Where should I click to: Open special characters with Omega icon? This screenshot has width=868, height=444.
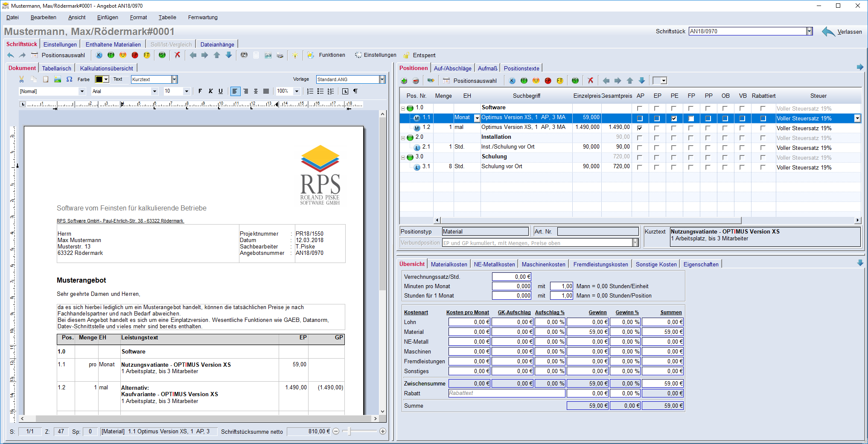point(70,79)
